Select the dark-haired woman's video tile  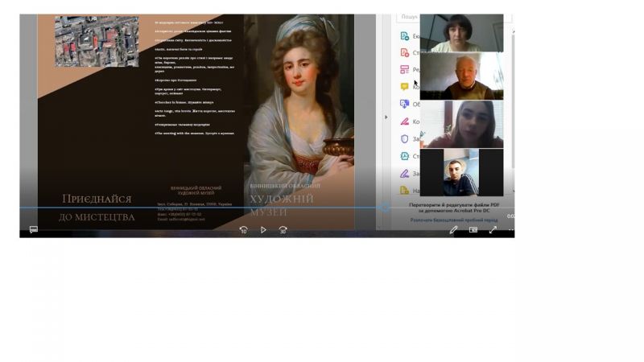coord(461,33)
